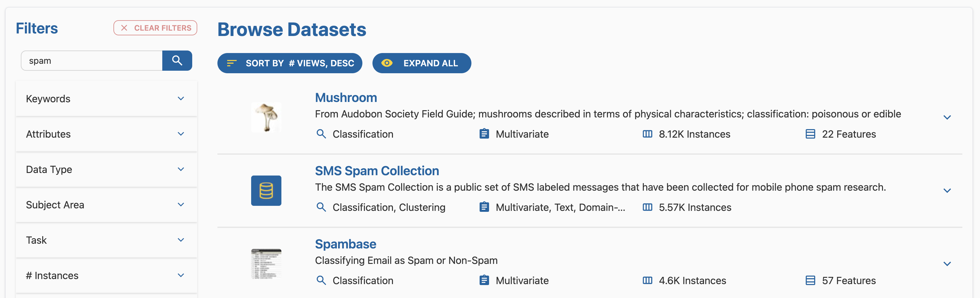Click the features icon beside 22 Features
The height and width of the screenshot is (298, 980).
[x=810, y=134]
